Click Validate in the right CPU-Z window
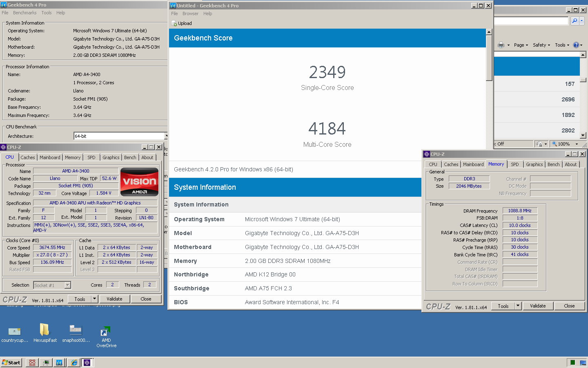Screen dimensions: 588x368 pos(538,306)
